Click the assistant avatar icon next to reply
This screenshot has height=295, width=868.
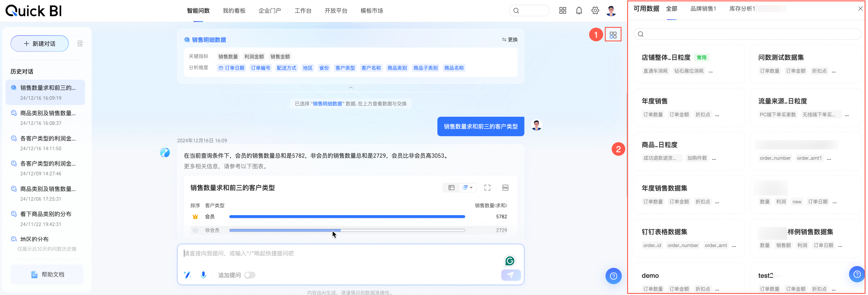(x=165, y=152)
